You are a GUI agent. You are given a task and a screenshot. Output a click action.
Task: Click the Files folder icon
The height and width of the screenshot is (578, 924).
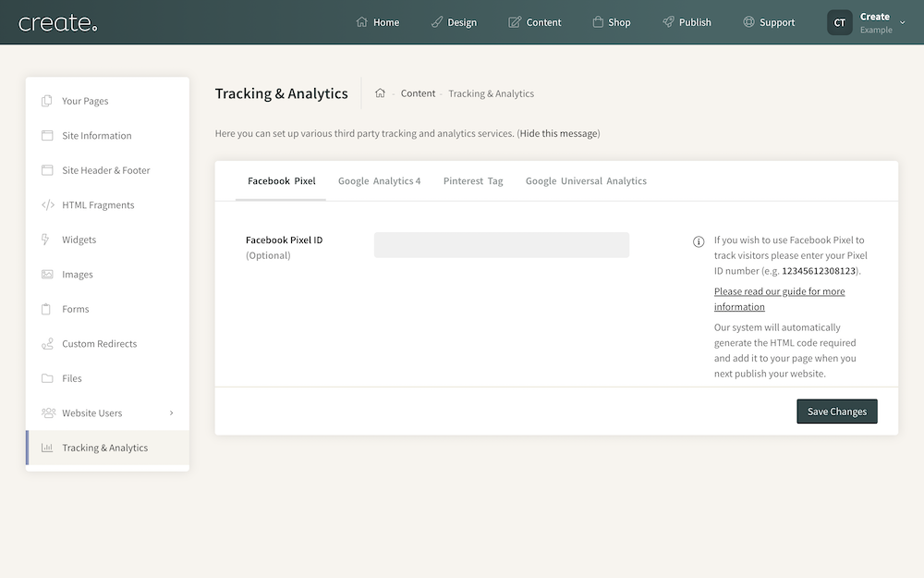(x=47, y=378)
